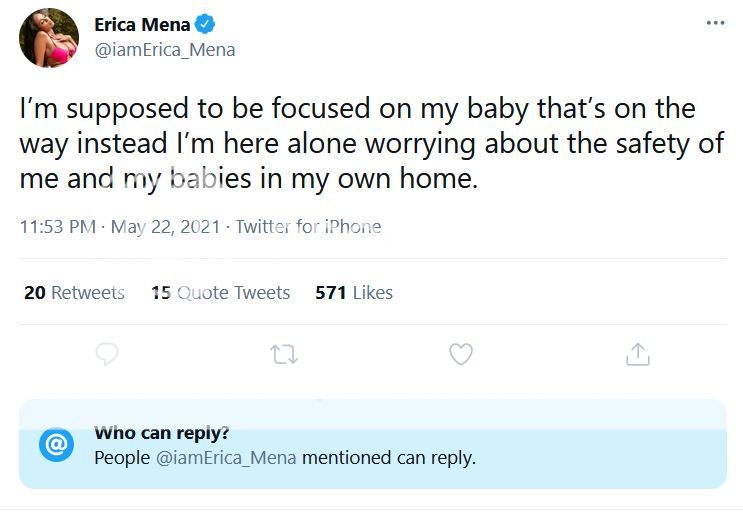
Task: View the 15 Quote Tweets list
Action: coord(220,293)
